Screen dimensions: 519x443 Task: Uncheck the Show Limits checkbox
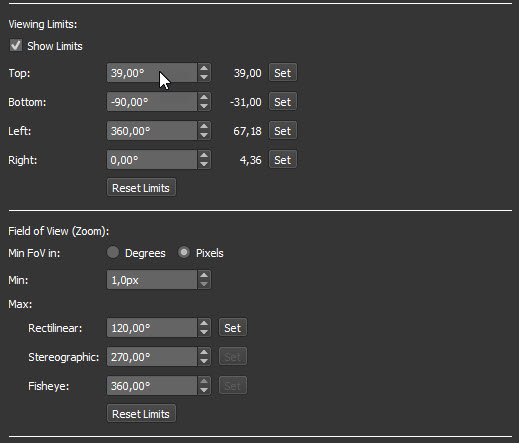pos(16,46)
